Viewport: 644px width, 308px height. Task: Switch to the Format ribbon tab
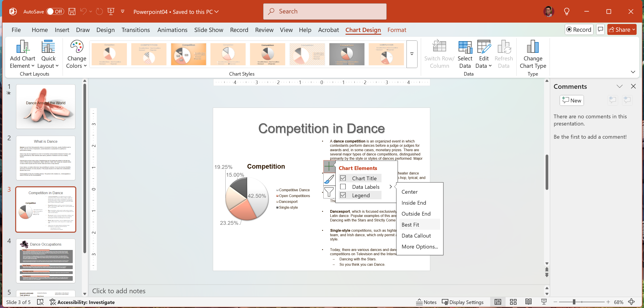point(396,30)
